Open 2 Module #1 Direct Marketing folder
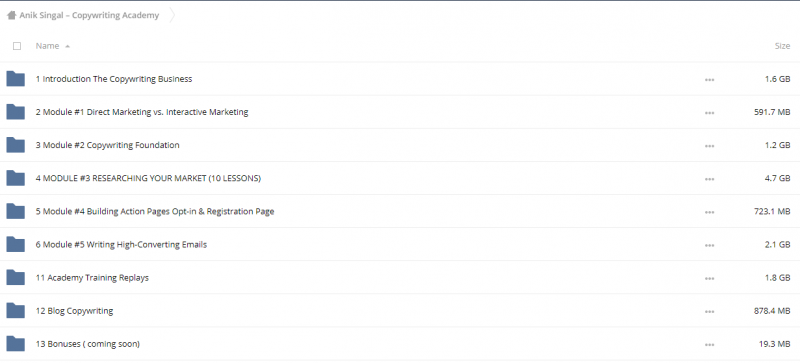This screenshot has height=363, width=800. [x=142, y=112]
